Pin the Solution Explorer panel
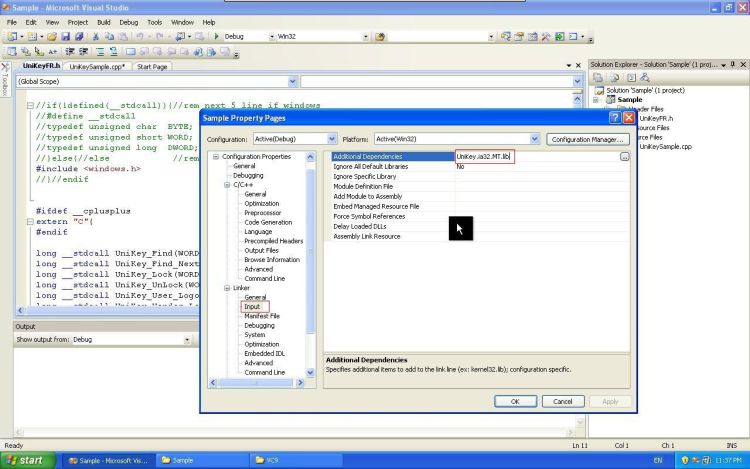750x469 pixels. click(733, 65)
